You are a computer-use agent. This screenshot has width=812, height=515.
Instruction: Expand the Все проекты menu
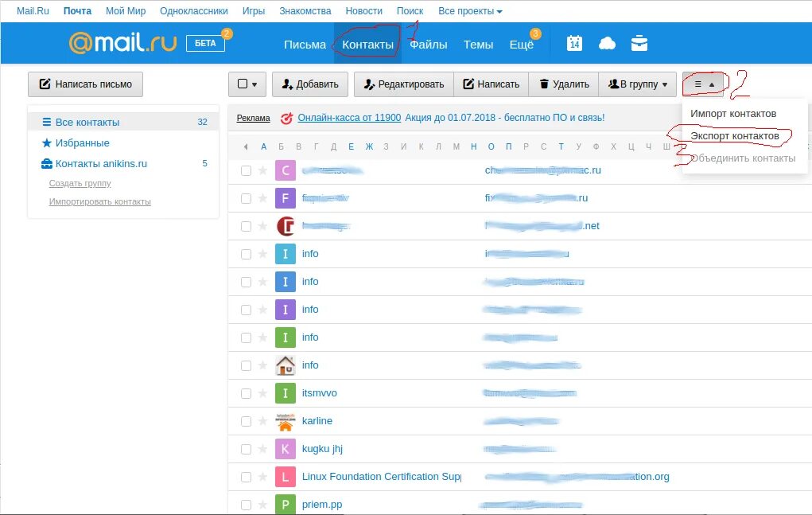click(x=470, y=11)
